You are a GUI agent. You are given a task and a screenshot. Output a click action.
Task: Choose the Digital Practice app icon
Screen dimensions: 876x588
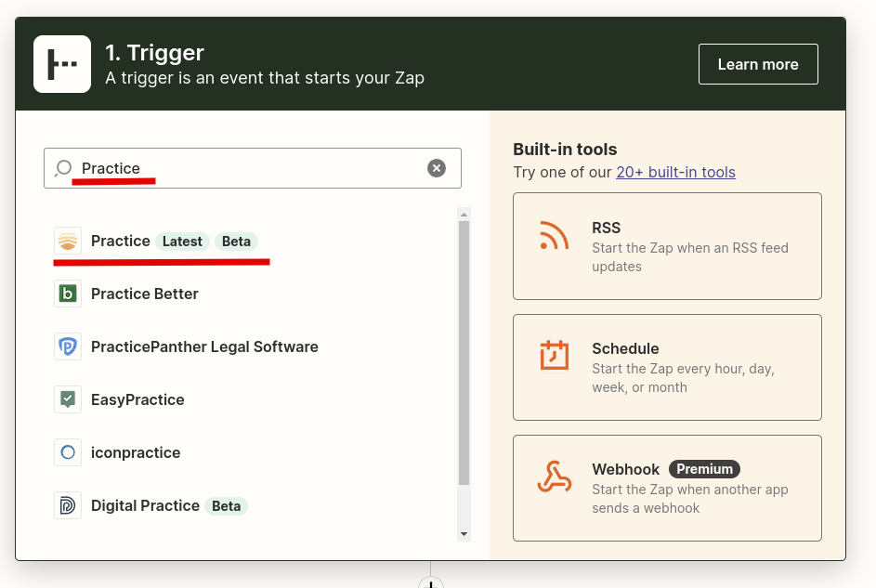pyautogui.click(x=68, y=505)
